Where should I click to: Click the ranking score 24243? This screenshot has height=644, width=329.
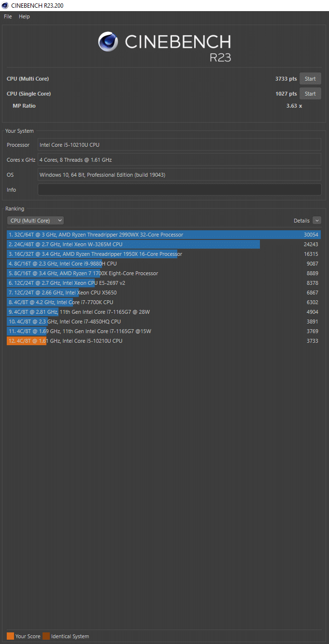(311, 244)
